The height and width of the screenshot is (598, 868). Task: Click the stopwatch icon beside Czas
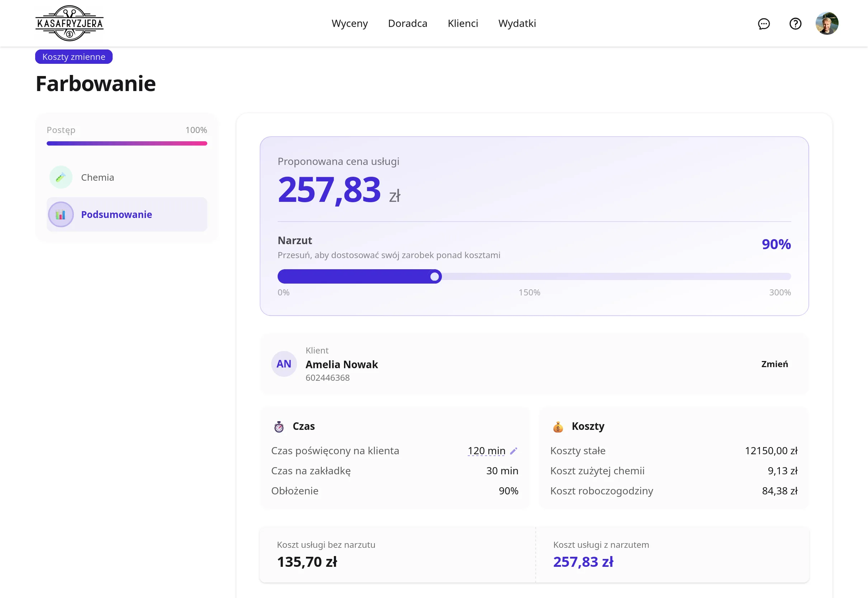279,426
